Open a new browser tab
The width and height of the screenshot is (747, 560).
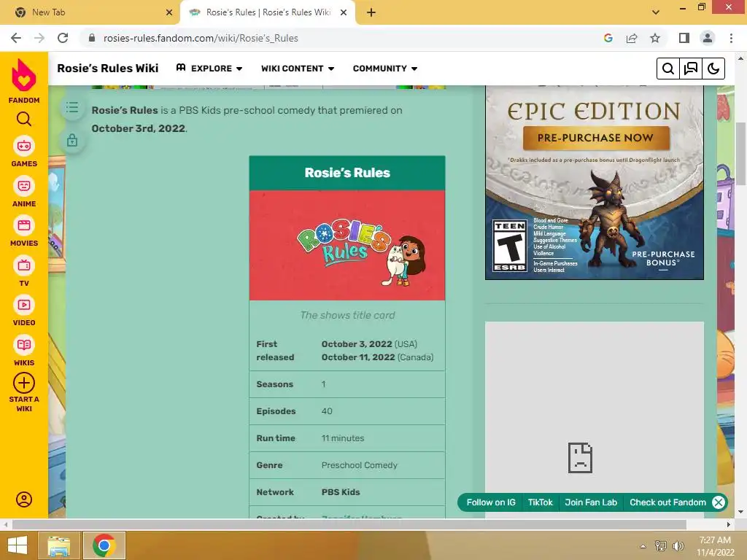[371, 12]
